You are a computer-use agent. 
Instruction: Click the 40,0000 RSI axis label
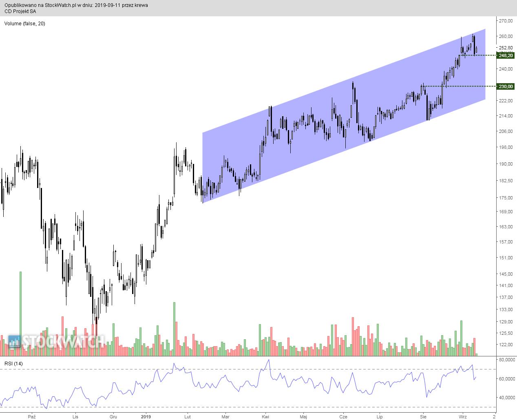pos(506,398)
